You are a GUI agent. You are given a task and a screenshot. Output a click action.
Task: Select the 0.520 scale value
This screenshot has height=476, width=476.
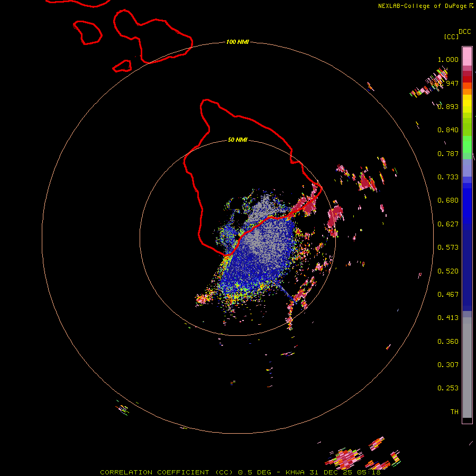(x=448, y=271)
